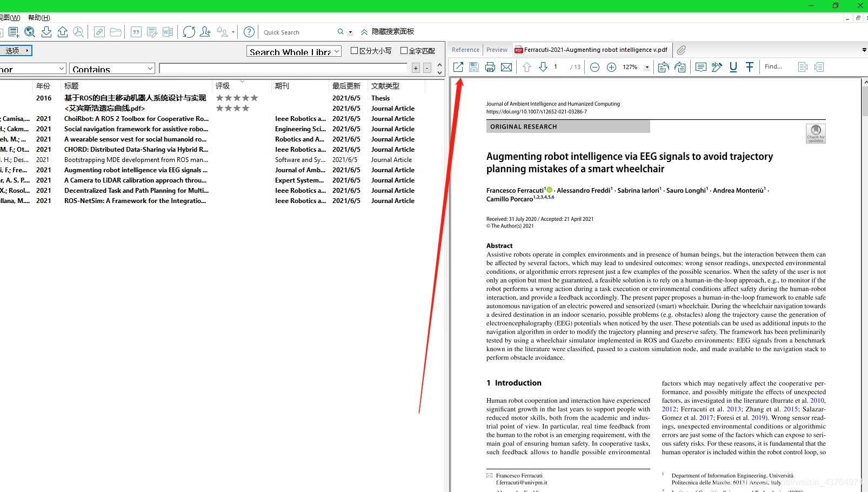Screen dimensions: 868x492
Task: Click the Email PDF envelope icon
Action: click(x=506, y=67)
